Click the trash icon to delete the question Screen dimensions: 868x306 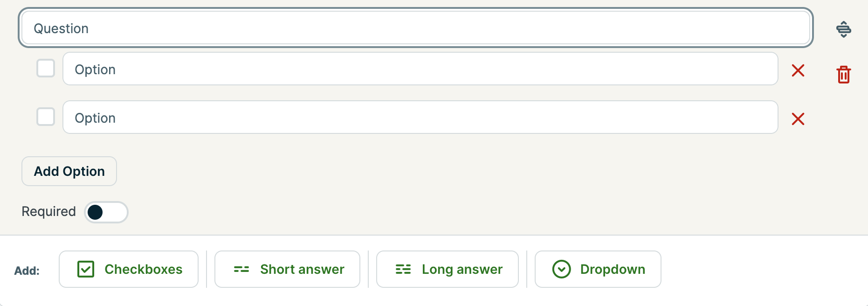843,75
